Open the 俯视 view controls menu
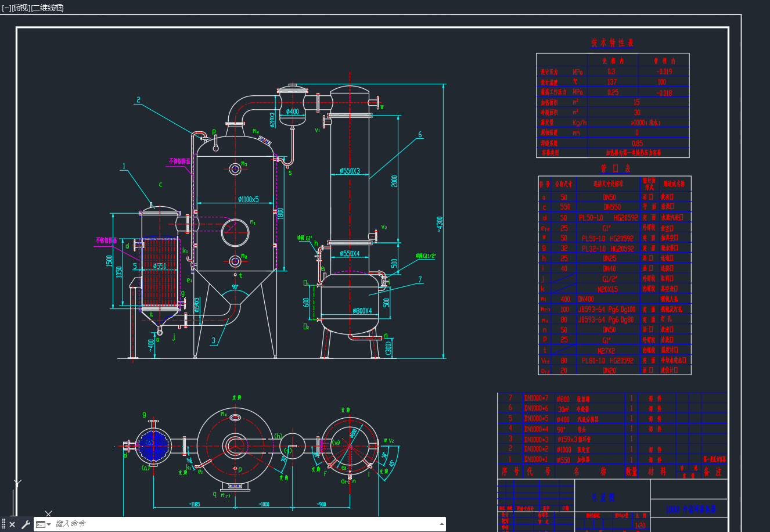 (20, 8)
